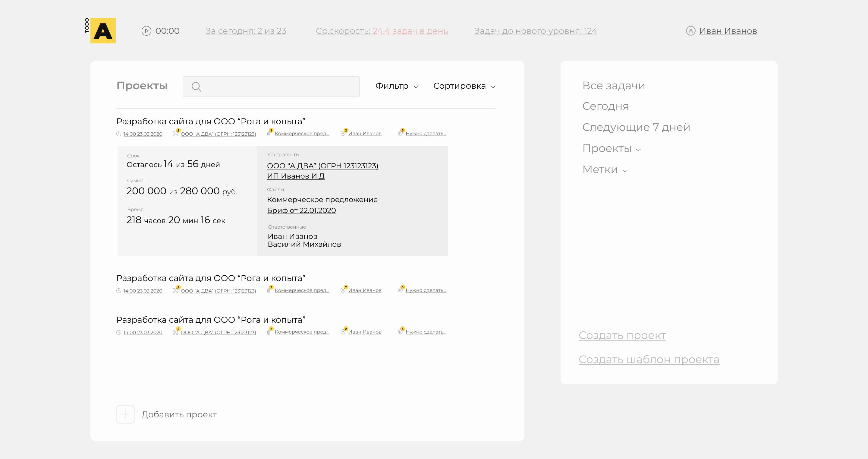Click clock icon of the first project
This screenshot has height=459, width=868.
point(119,134)
